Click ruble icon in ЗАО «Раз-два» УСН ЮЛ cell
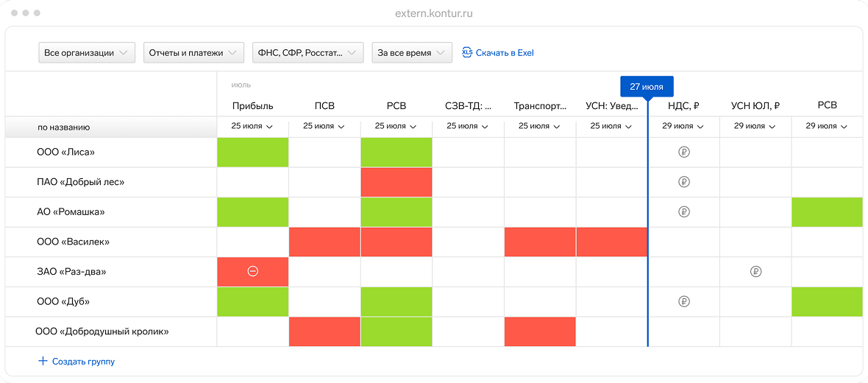Image resolution: width=868 pixels, height=383 pixels. click(x=755, y=272)
